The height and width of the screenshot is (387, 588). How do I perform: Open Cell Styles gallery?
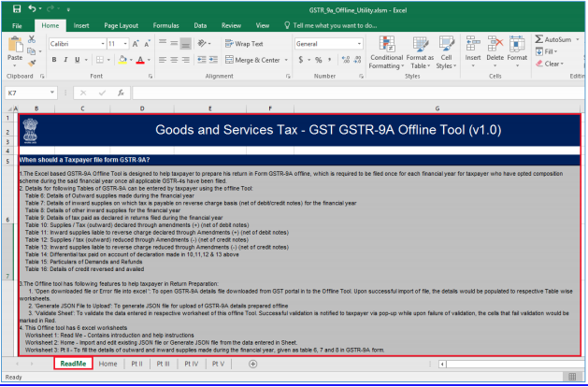pyautogui.click(x=446, y=53)
